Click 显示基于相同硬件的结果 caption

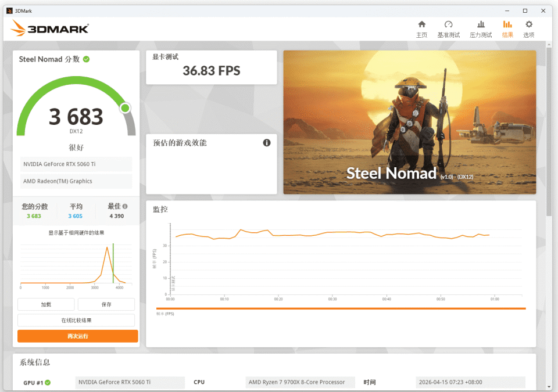click(x=76, y=233)
